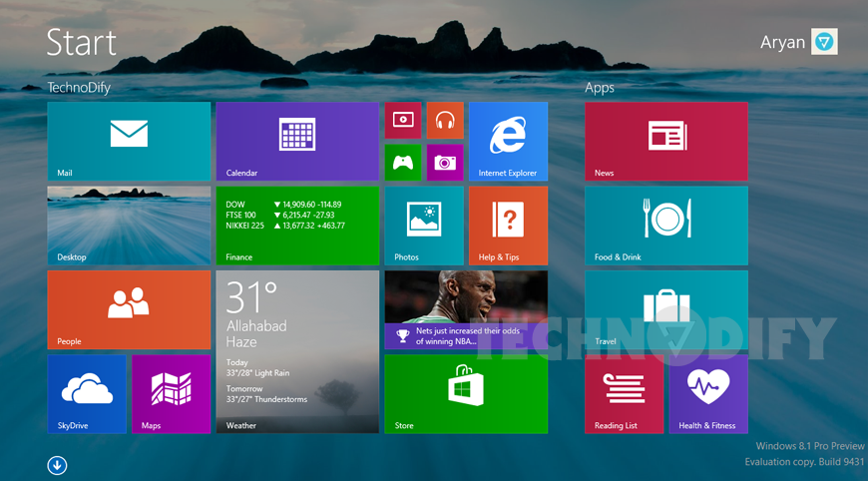
Task: Launch the Store tile
Action: point(466,394)
